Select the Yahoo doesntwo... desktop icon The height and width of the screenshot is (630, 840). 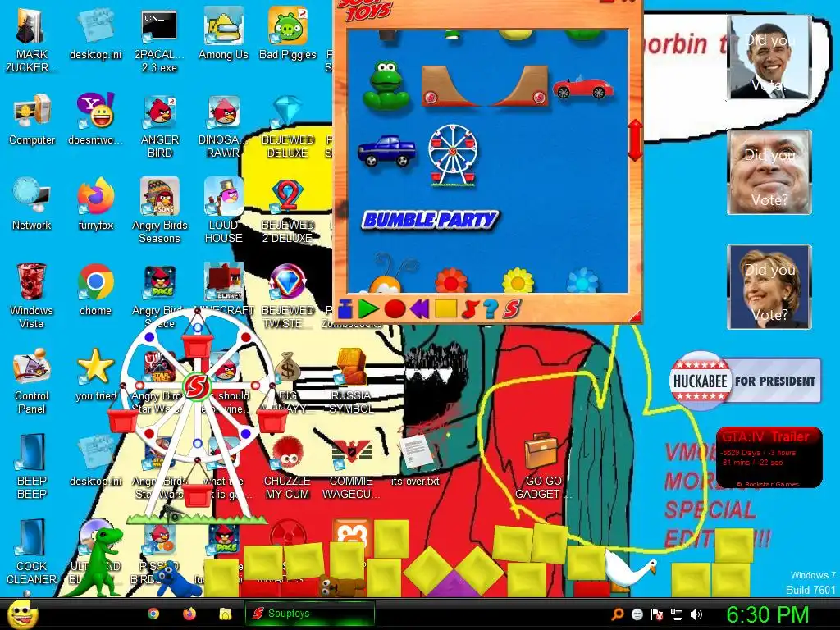[x=95, y=119]
